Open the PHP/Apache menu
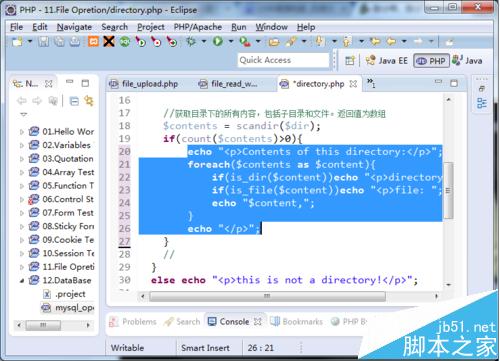The image size is (500, 361). click(x=198, y=27)
